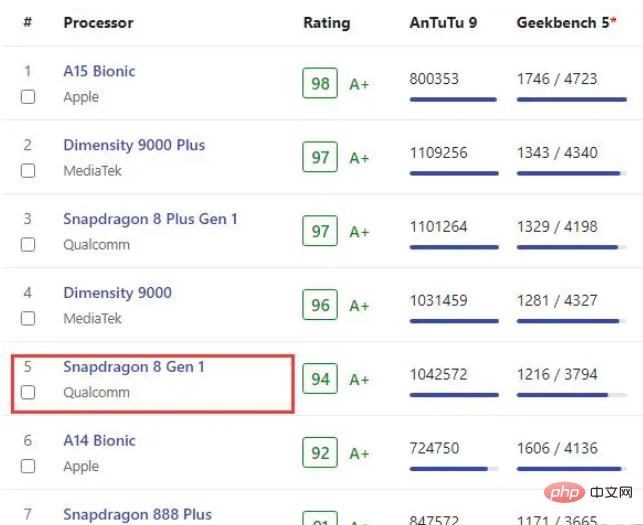Check the A15 Bionic compare checkbox
The width and height of the screenshot is (643, 525).
coord(28,97)
